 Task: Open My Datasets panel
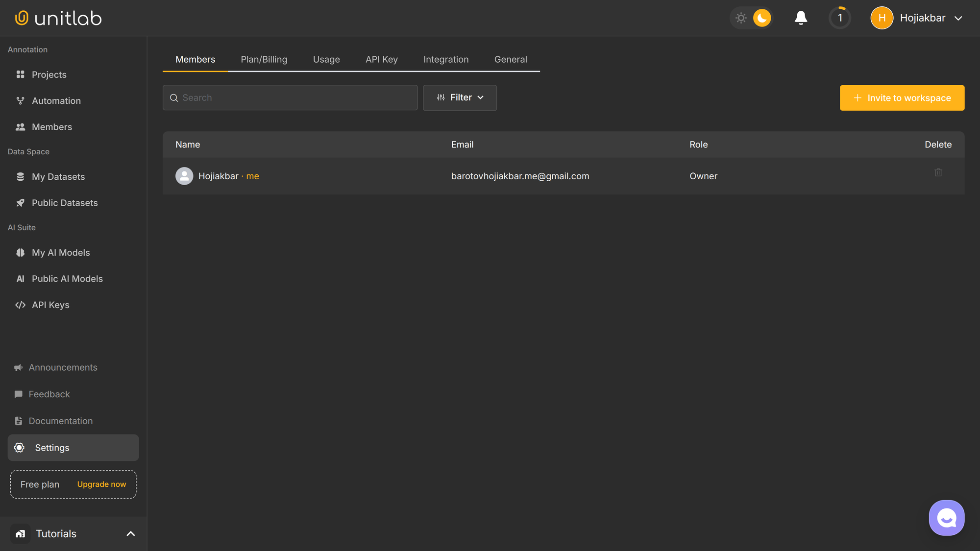[x=58, y=176]
